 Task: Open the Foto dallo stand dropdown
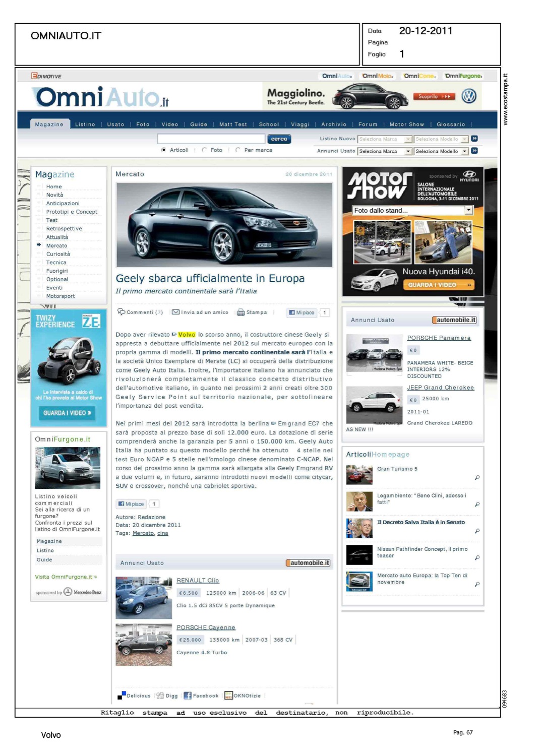[468, 210]
